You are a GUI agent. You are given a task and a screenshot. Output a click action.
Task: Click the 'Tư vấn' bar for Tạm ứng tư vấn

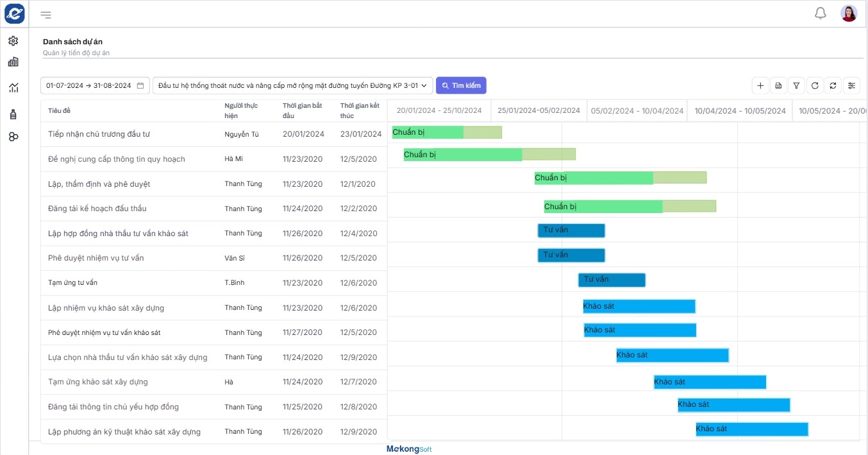(612, 280)
